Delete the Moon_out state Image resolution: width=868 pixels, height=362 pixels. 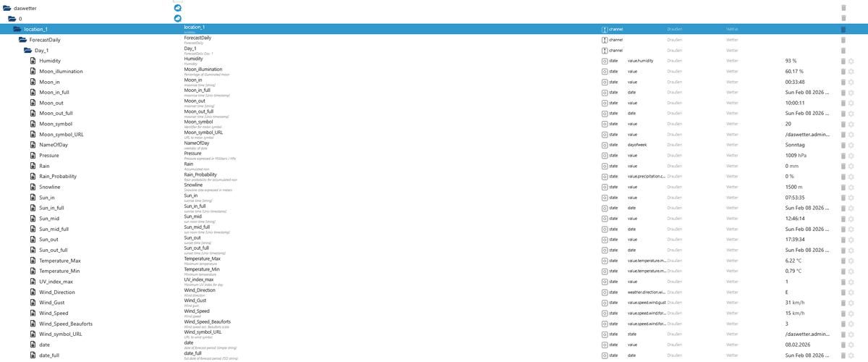[843, 103]
